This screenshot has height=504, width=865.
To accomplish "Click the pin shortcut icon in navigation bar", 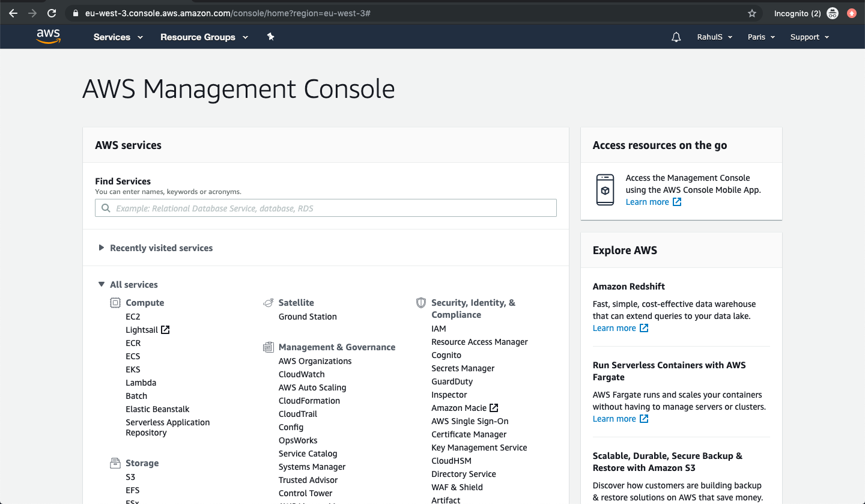I will [x=270, y=37].
